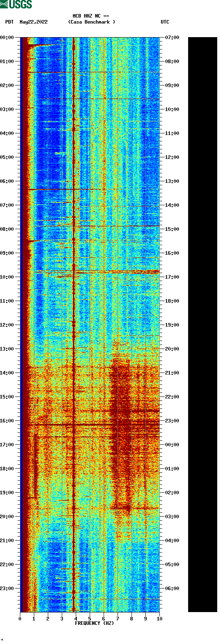Click the PDT axis label '06:00'
This screenshot has width=220, height=644.
click(x=7, y=181)
